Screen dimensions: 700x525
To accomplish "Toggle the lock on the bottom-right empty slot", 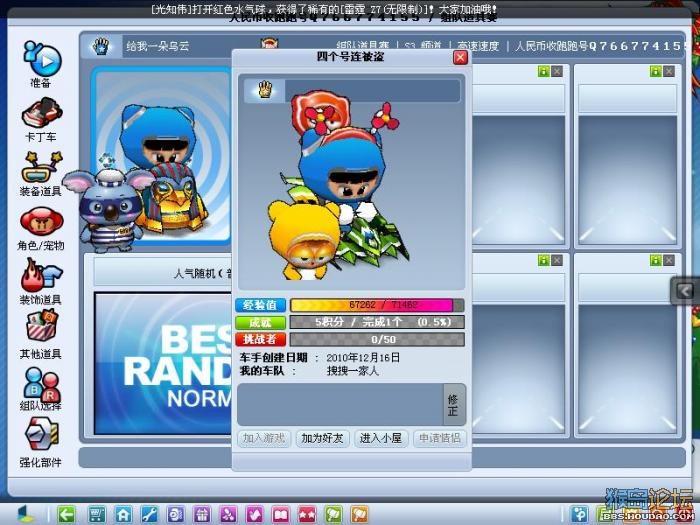I will click(x=655, y=260).
